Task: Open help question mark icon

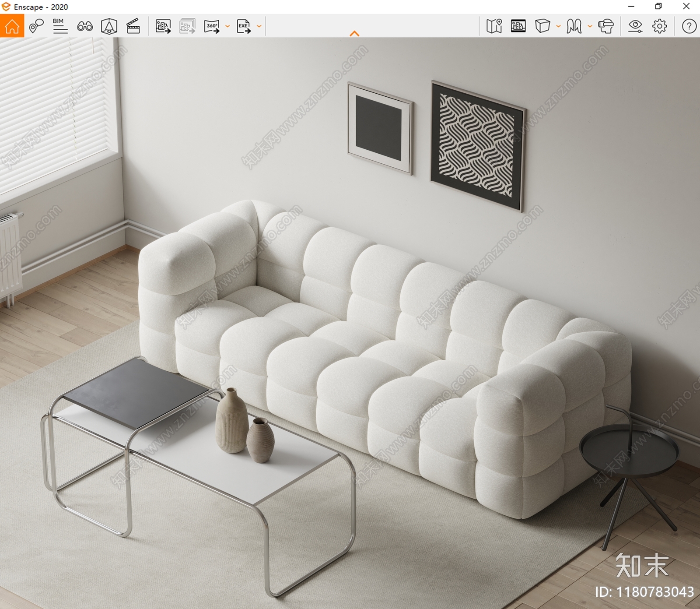Action: coord(689,26)
